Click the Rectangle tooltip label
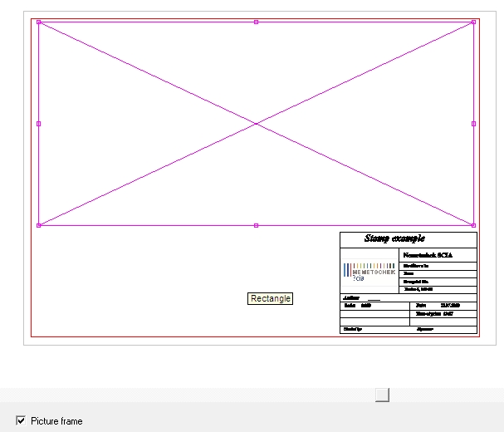This screenshot has height=432, width=504. [271, 298]
